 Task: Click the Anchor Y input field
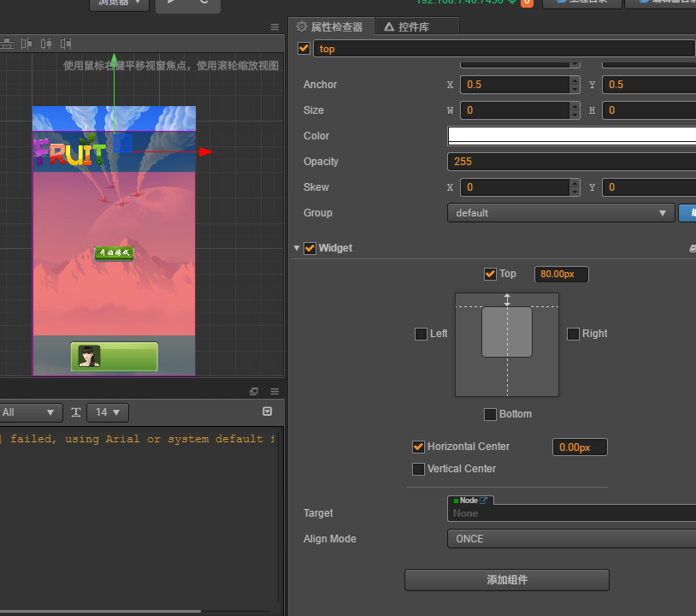click(x=649, y=85)
